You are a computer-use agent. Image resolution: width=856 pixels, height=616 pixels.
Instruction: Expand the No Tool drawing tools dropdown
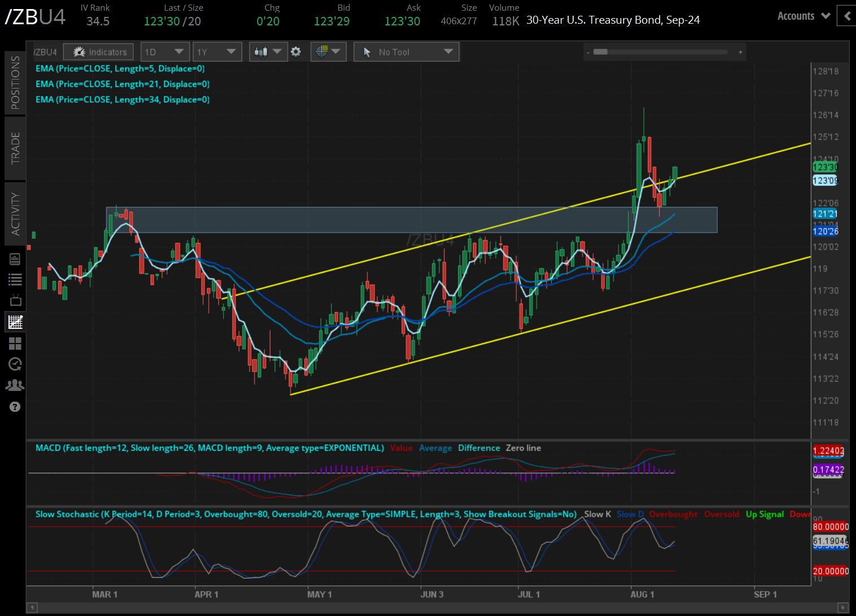pyautogui.click(x=406, y=51)
